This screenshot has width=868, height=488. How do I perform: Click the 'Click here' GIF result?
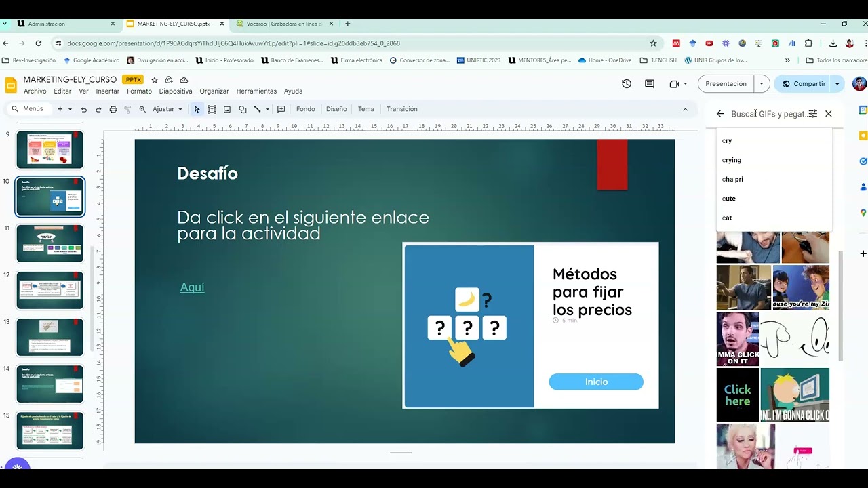click(738, 395)
